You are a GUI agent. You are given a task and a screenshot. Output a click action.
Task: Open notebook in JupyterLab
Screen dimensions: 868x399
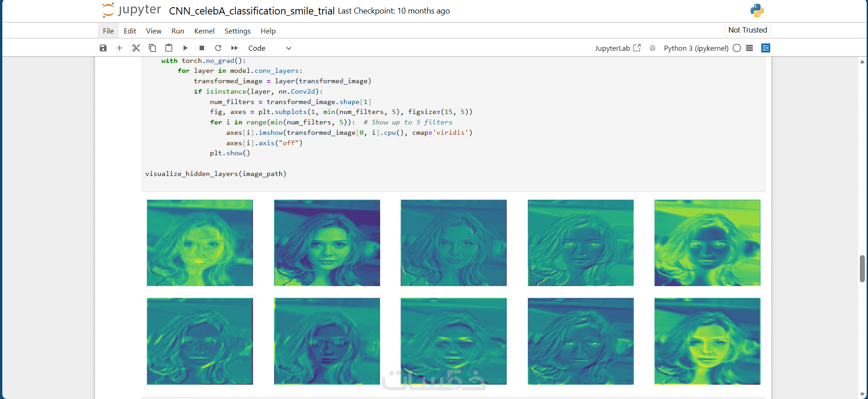618,48
